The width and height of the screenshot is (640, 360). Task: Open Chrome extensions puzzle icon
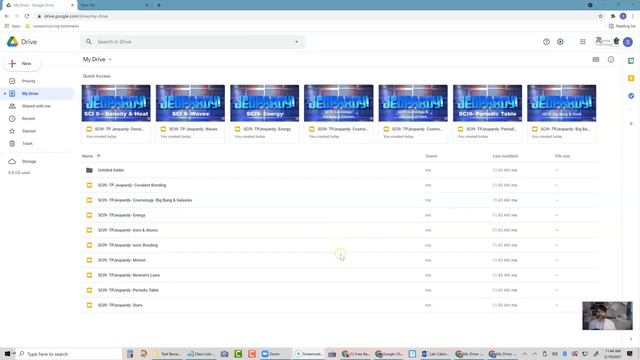tap(613, 16)
